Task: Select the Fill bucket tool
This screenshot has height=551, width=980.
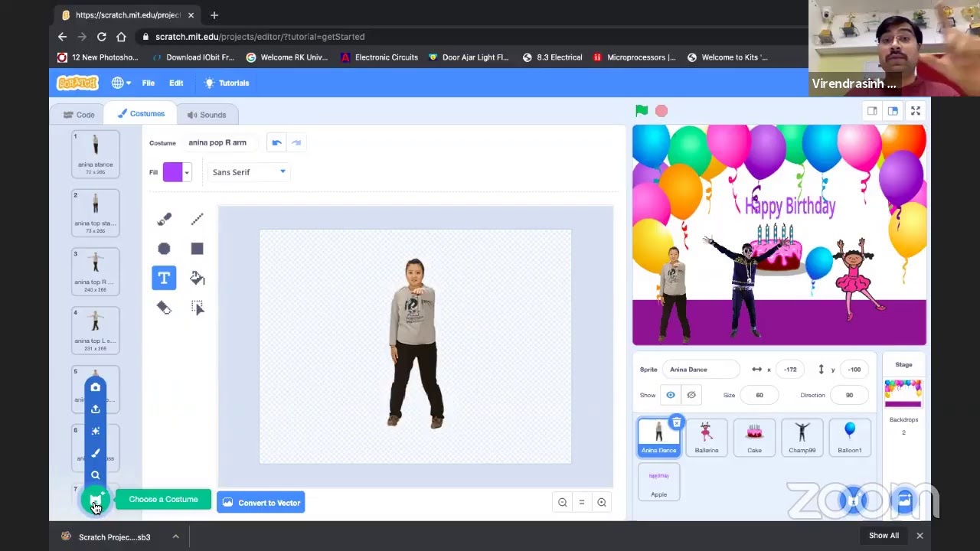Action: (197, 278)
